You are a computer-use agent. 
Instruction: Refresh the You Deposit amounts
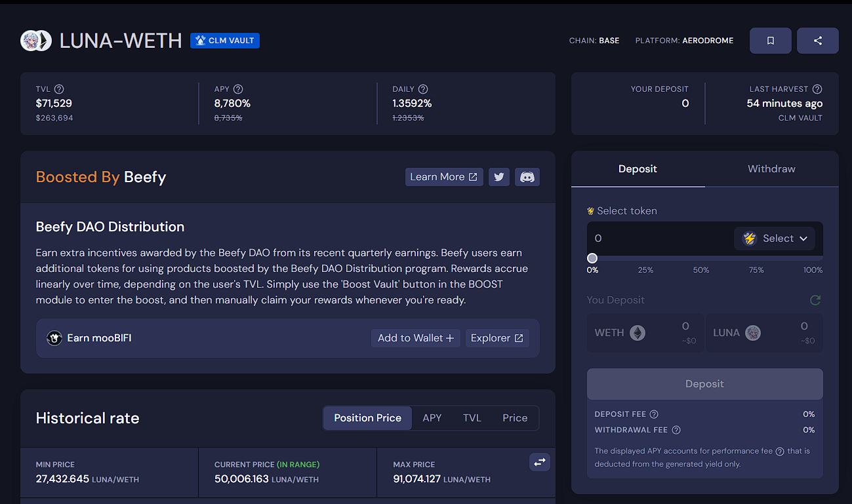(815, 300)
